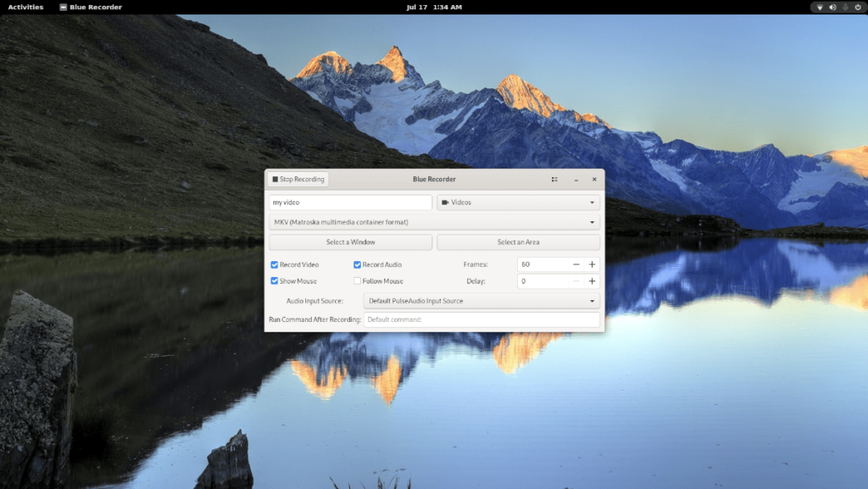Enable the Follow Mouse checkbox
The height and width of the screenshot is (489, 868).
358,281
